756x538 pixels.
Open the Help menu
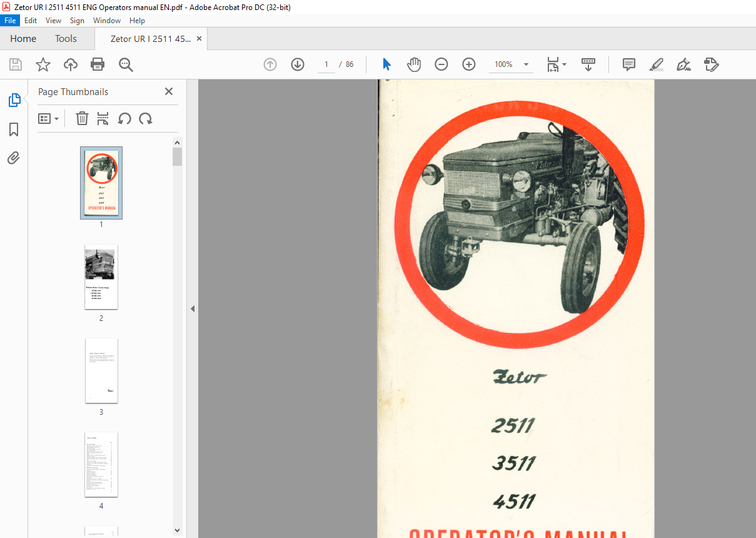137,21
